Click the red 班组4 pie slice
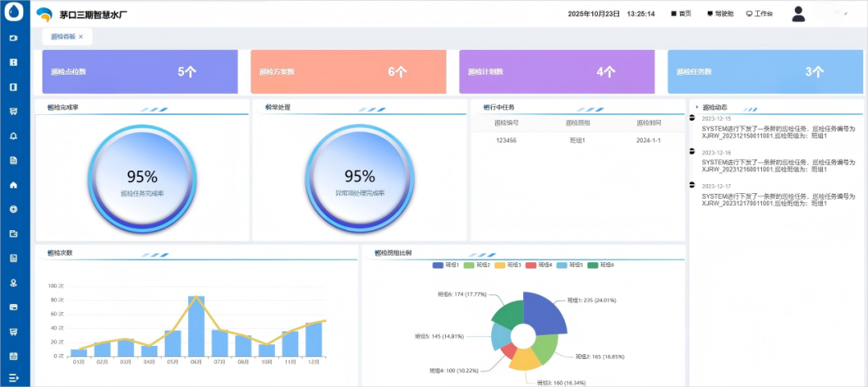This screenshot has width=868, height=387. [510, 351]
